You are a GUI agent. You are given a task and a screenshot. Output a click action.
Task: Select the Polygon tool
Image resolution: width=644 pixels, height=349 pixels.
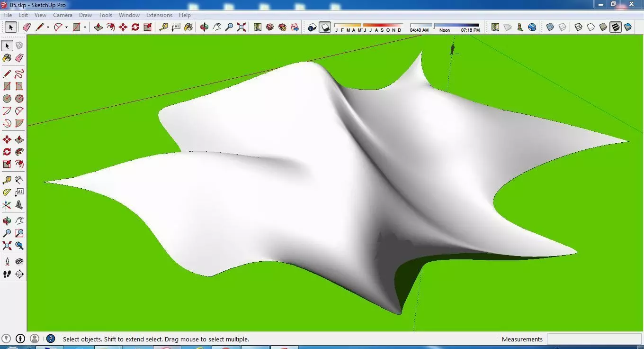[x=19, y=99]
